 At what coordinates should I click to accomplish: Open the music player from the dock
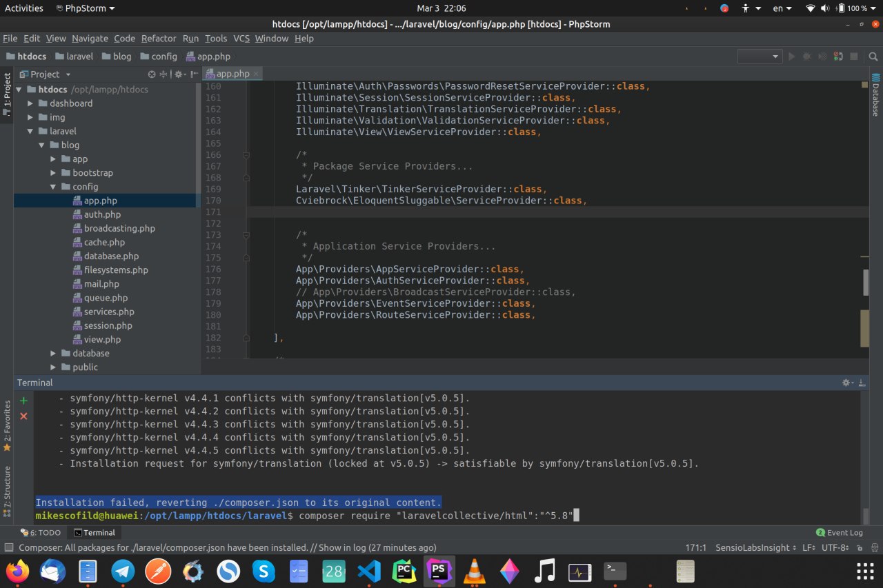[x=545, y=571]
